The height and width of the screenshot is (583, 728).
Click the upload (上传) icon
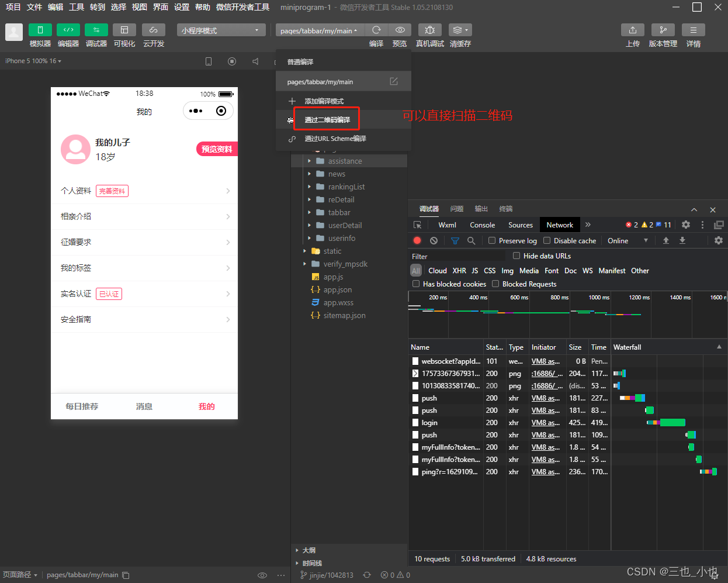click(x=633, y=30)
